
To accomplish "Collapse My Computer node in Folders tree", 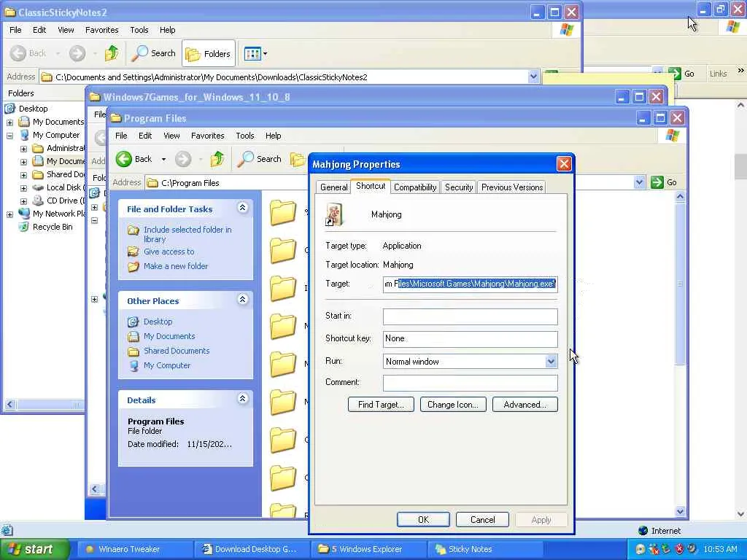I will 9,136.
